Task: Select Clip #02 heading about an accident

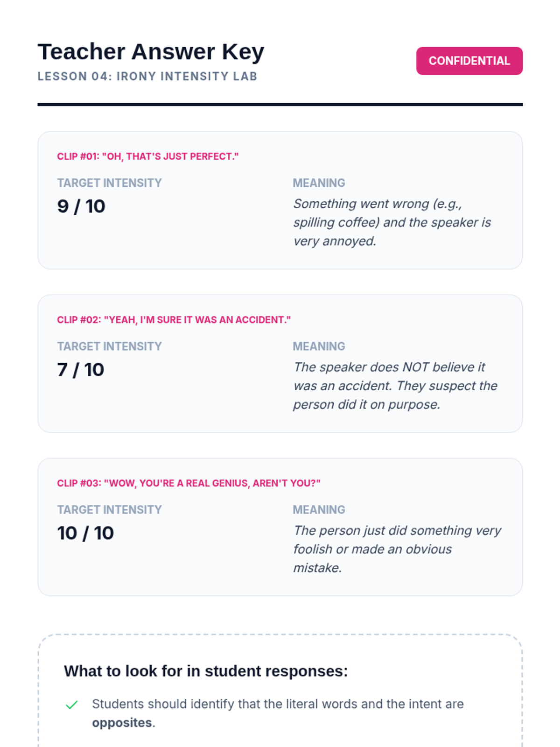Action: click(174, 320)
